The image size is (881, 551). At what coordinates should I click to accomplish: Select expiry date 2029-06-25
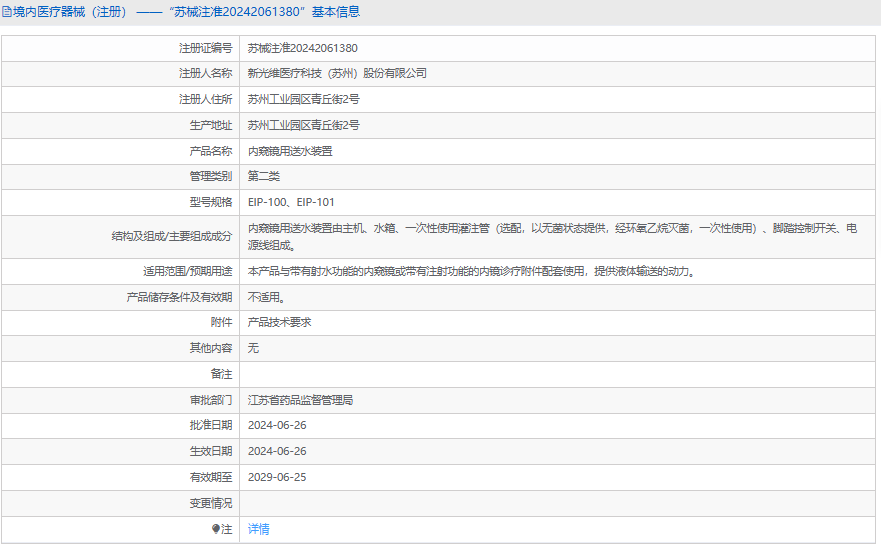(277, 477)
